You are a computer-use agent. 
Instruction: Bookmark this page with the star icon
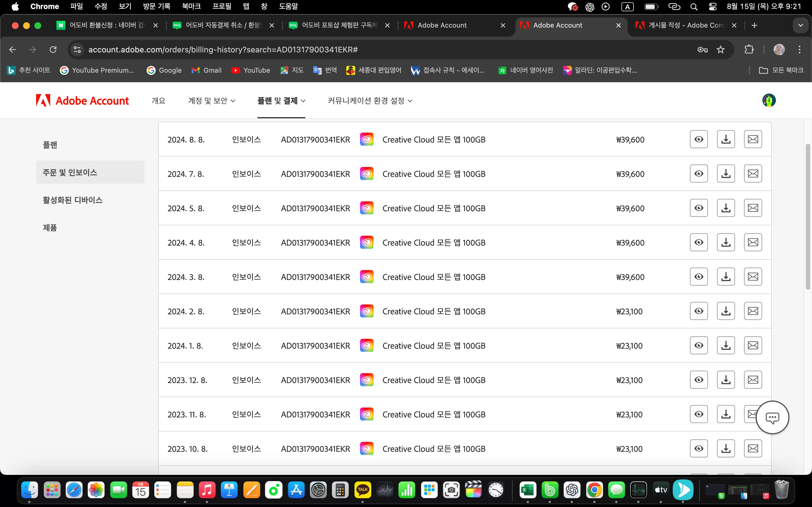[720, 50]
